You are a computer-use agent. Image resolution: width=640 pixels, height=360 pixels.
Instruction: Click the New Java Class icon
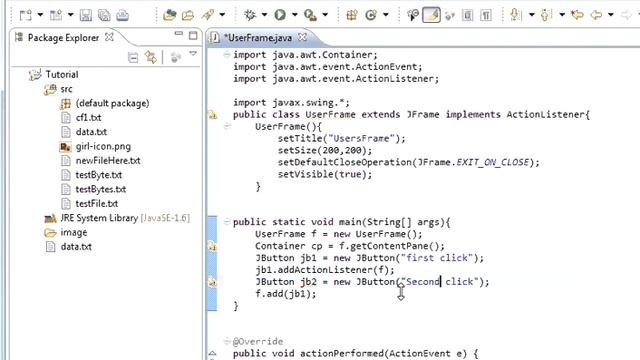pyautogui.click(x=371, y=15)
